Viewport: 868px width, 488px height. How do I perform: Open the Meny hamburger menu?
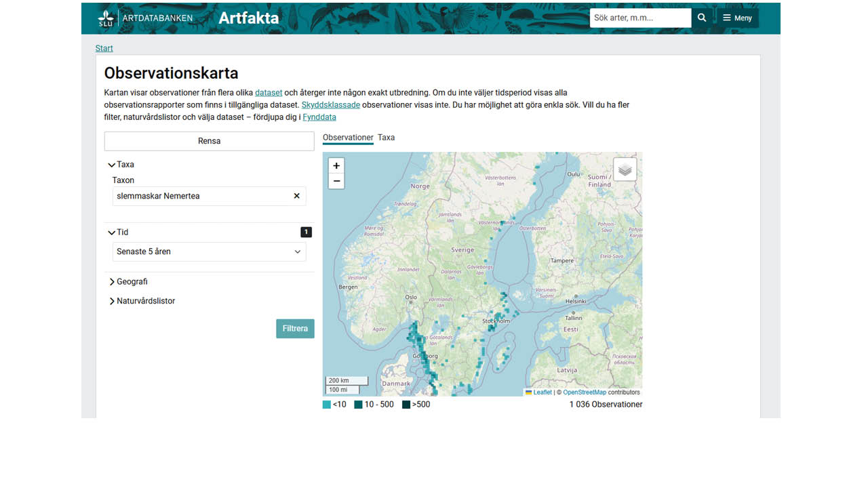pos(737,18)
